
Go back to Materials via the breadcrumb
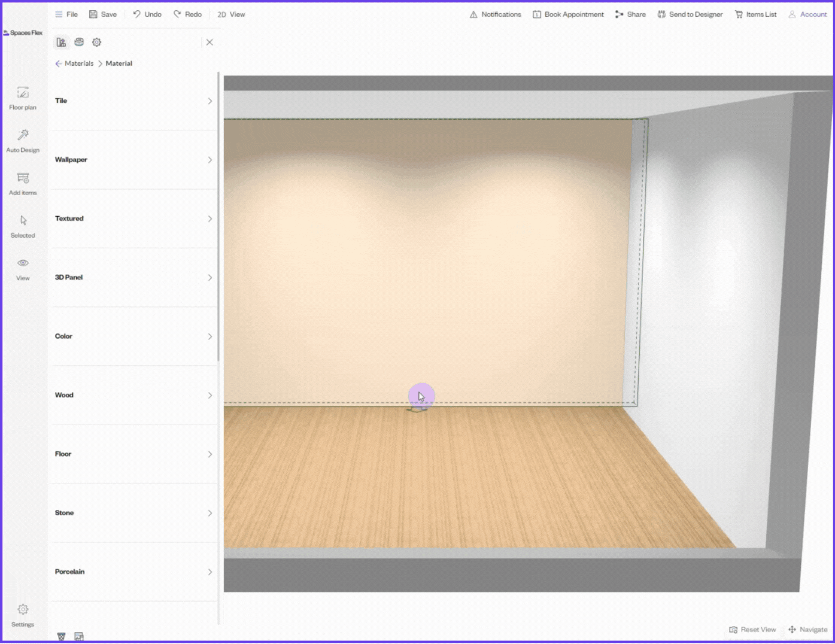point(78,63)
